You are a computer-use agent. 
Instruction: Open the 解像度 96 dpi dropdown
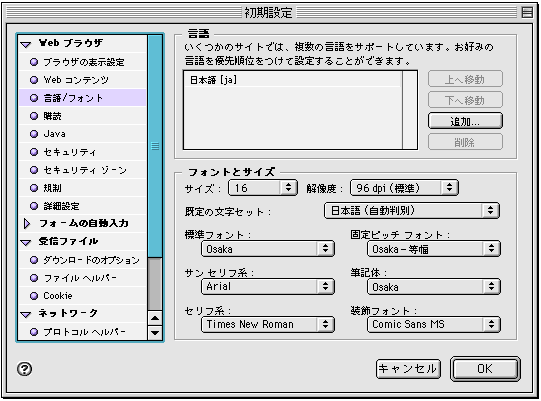[x=404, y=188]
